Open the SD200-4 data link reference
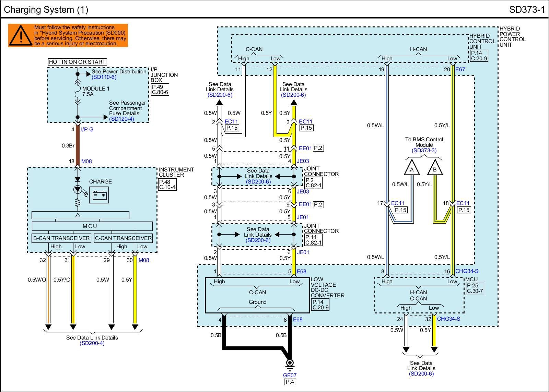 click(92, 343)
